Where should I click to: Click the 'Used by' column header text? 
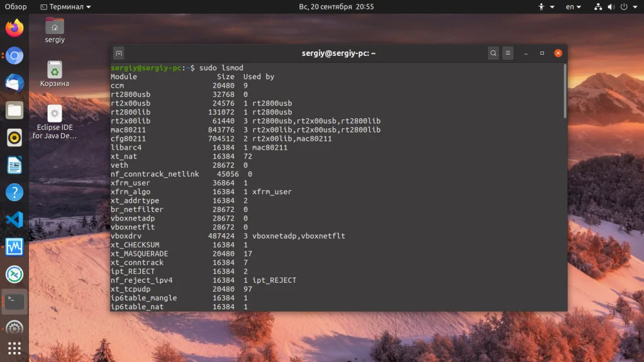258,77
